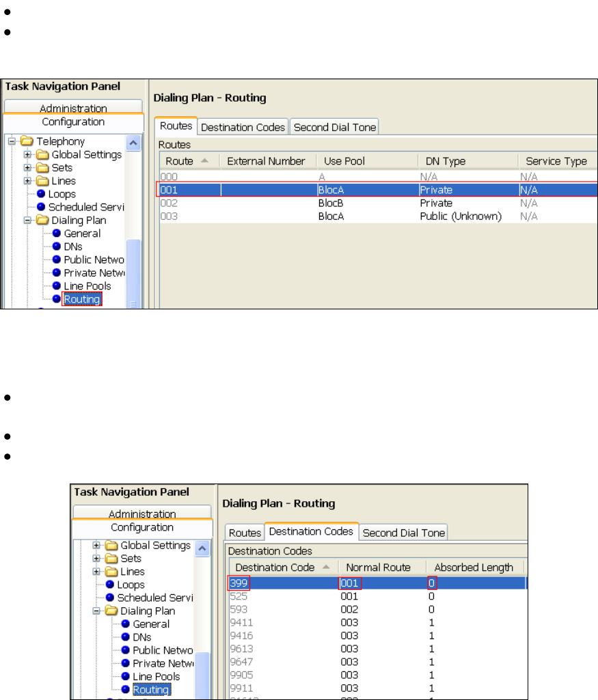Open Configuration section in lower navigation panel
Image resolution: width=598 pixels, height=700 pixels.
click(x=142, y=527)
